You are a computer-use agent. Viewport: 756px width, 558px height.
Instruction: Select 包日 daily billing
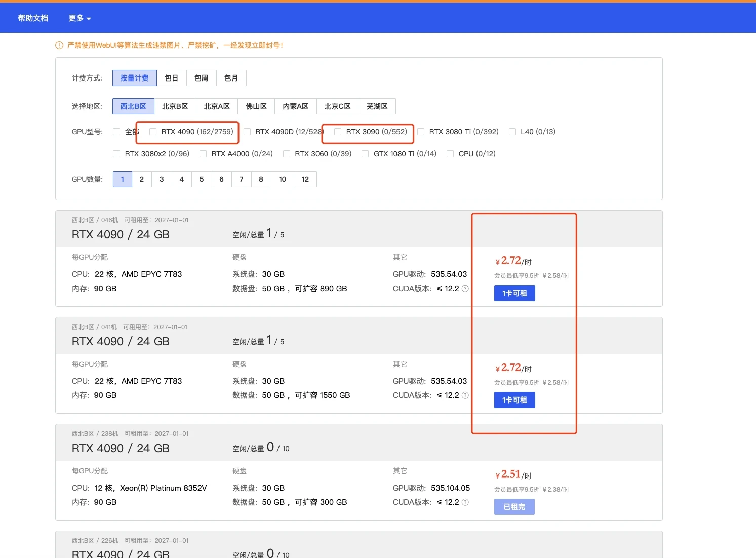coord(172,78)
